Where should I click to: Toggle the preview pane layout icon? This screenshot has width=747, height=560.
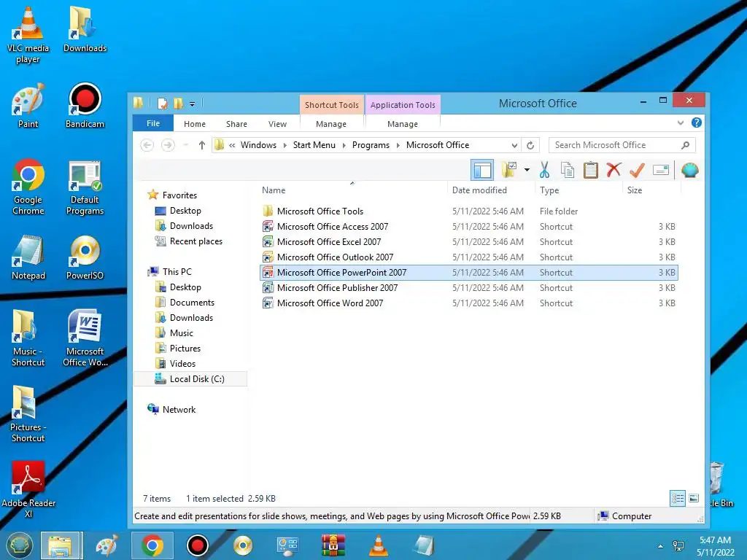[482, 170]
